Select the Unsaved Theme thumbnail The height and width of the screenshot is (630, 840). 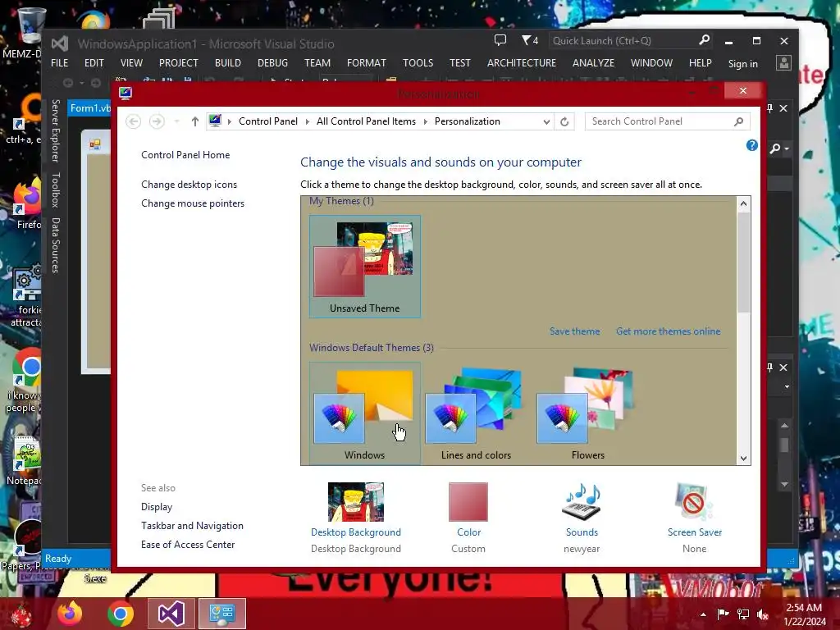pyautogui.click(x=364, y=267)
